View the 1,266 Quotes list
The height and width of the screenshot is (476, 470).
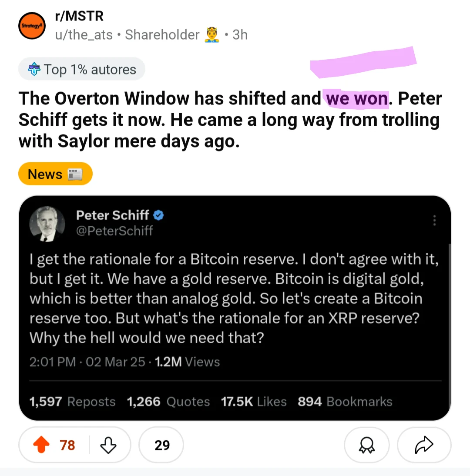click(168, 402)
